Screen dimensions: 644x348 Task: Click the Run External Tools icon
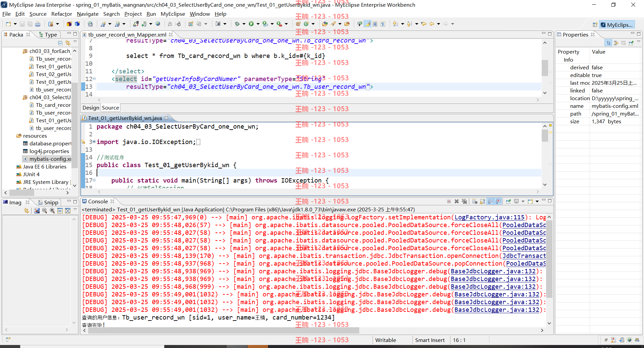279,24
